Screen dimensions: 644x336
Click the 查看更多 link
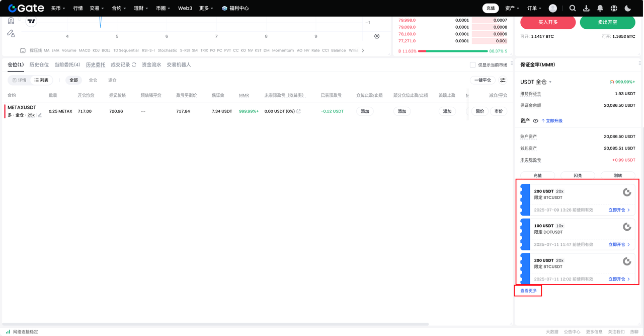click(x=528, y=291)
